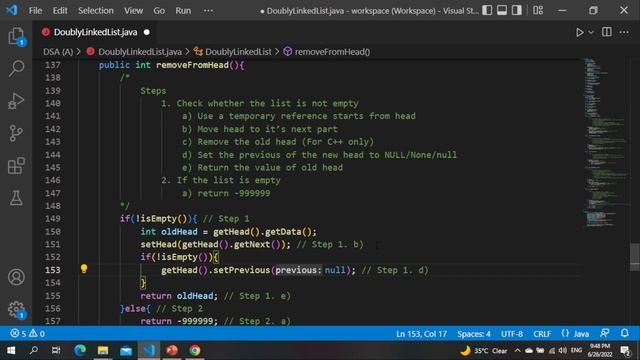
Task: Click the editor vertical scrollbar thumb
Action: tap(635, 257)
